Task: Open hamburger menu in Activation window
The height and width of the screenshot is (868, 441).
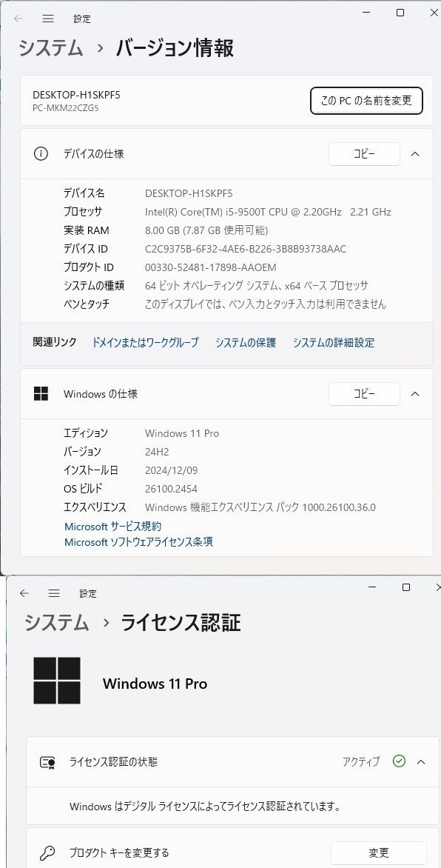Action: (x=54, y=593)
